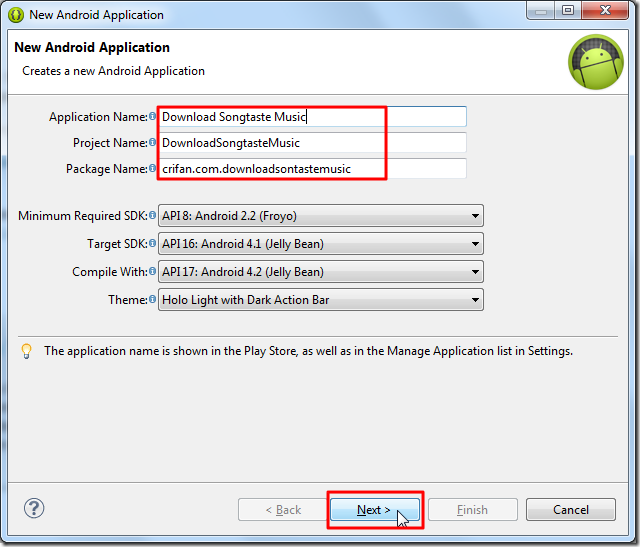Expand the Target SDK dropdown
The image size is (640, 547).
tap(320, 244)
